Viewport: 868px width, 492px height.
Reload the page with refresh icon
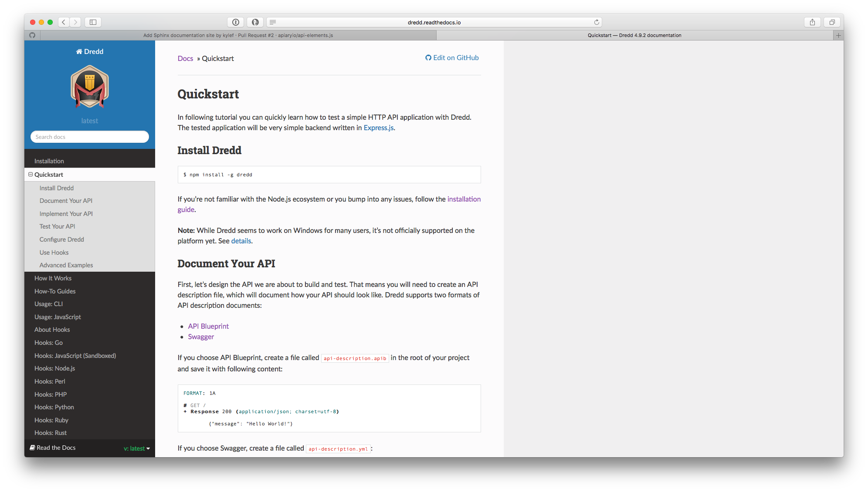(x=597, y=22)
